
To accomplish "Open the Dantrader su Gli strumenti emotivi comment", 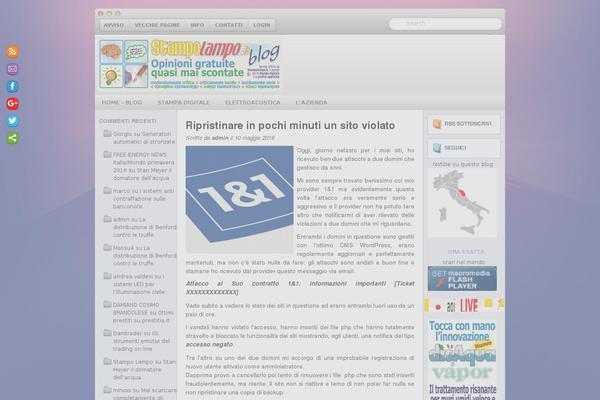I will 141,341.
